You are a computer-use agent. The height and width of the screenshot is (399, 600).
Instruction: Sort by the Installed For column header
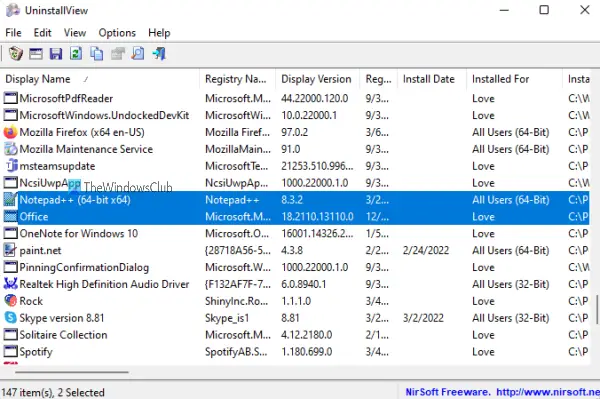[x=515, y=79]
